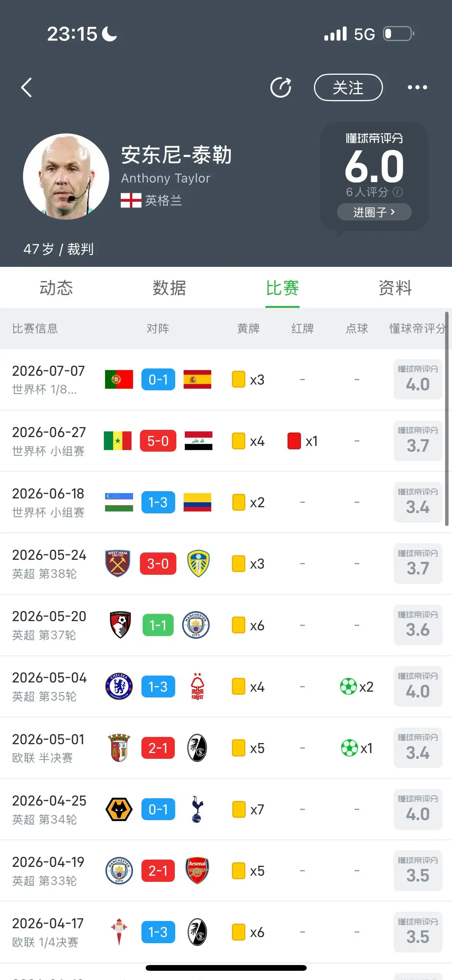This screenshot has height=980, width=452.
Task: Expand 进圈子 chevron button
Action: click(374, 212)
